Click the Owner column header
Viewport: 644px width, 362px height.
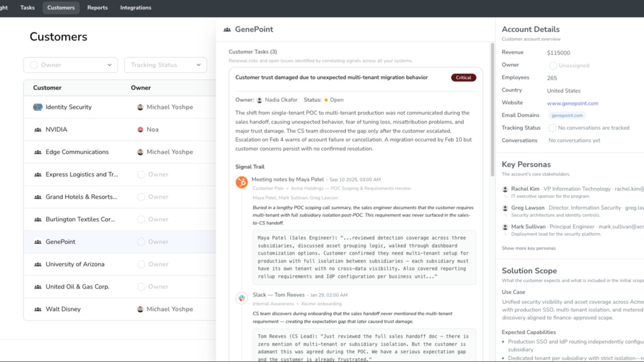tap(141, 88)
